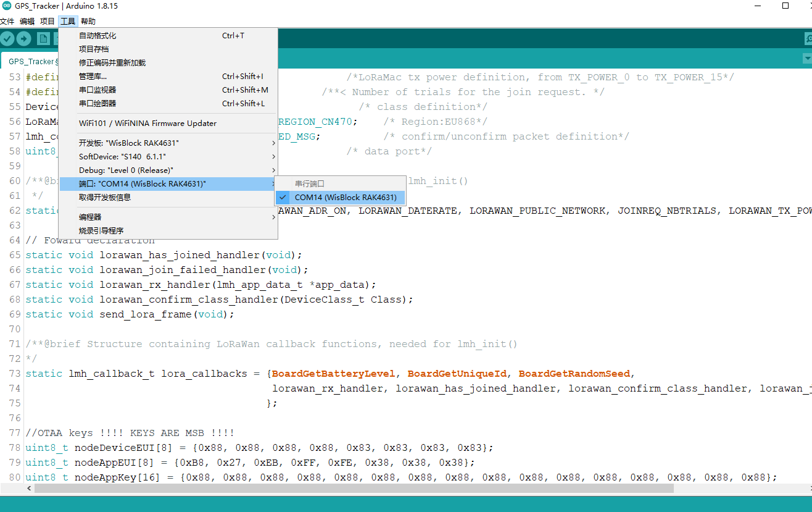Image resolution: width=812 pixels, height=512 pixels.
Task: Expand SoftDevice "S140 6.1.1" submenu
Action: point(168,157)
